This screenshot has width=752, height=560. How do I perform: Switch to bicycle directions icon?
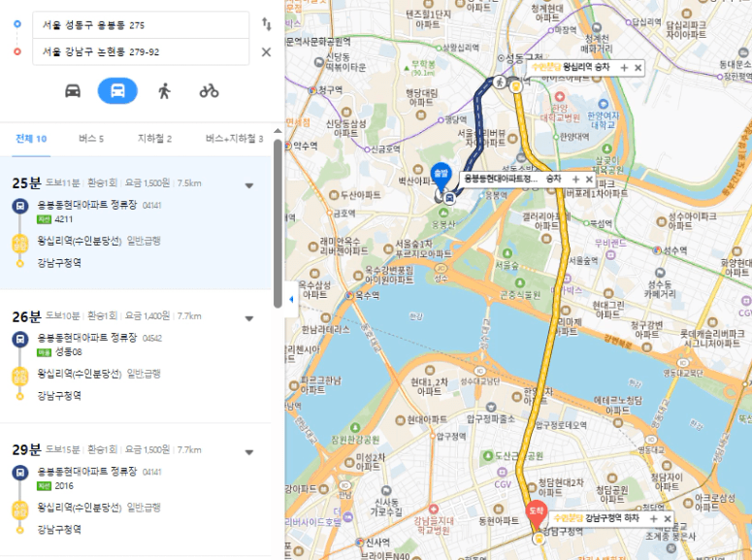tap(209, 90)
